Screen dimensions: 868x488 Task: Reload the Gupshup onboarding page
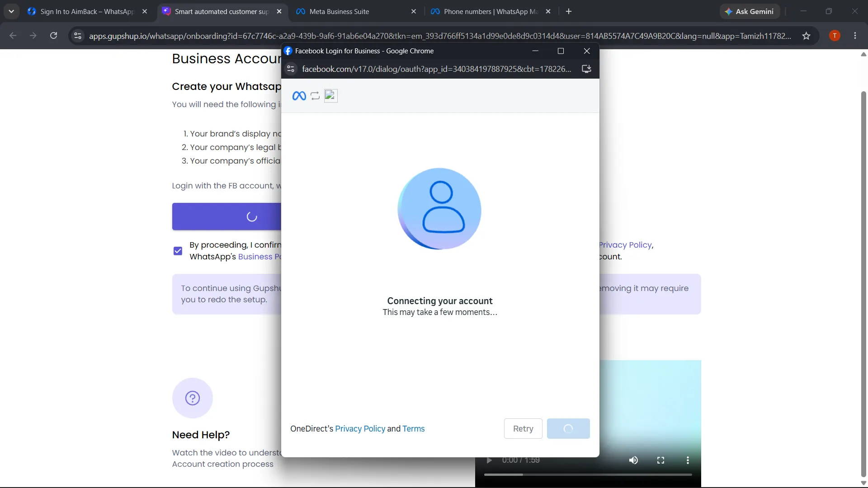coord(53,36)
